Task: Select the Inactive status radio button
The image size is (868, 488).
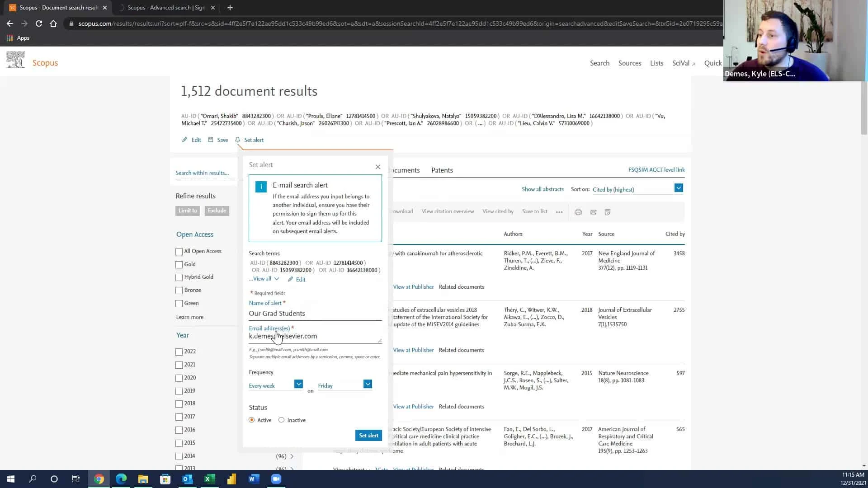Action: (282, 420)
